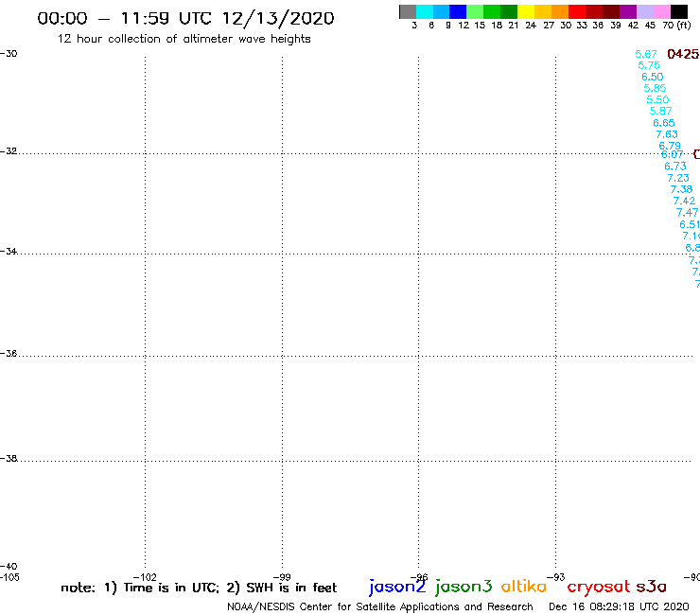Click the latitude label '-32'

pyautogui.click(x=9, y=151)
